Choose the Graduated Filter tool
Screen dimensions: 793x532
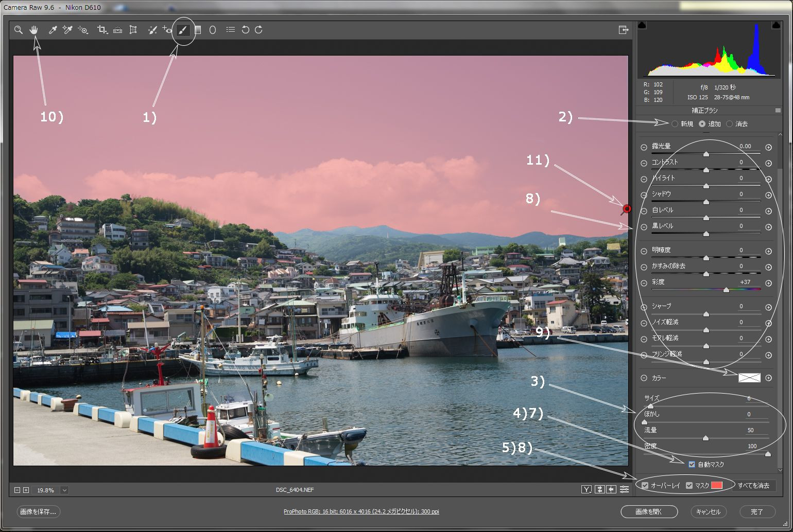(197, 30)
